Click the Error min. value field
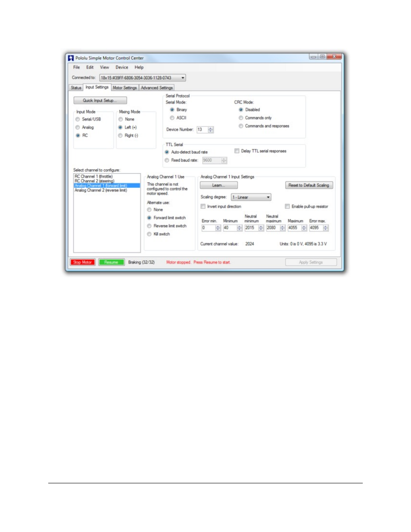This screenshot has width=411, height=532. 209,228
